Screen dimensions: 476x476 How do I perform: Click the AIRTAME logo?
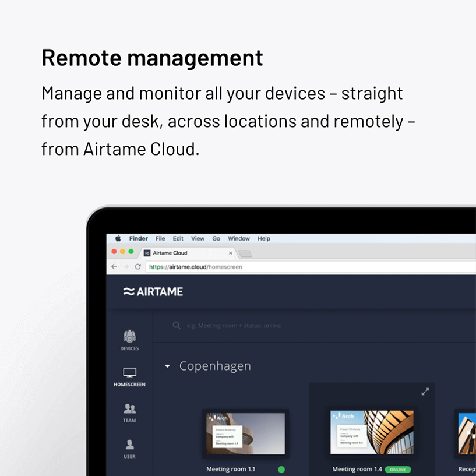pos(153,292)
